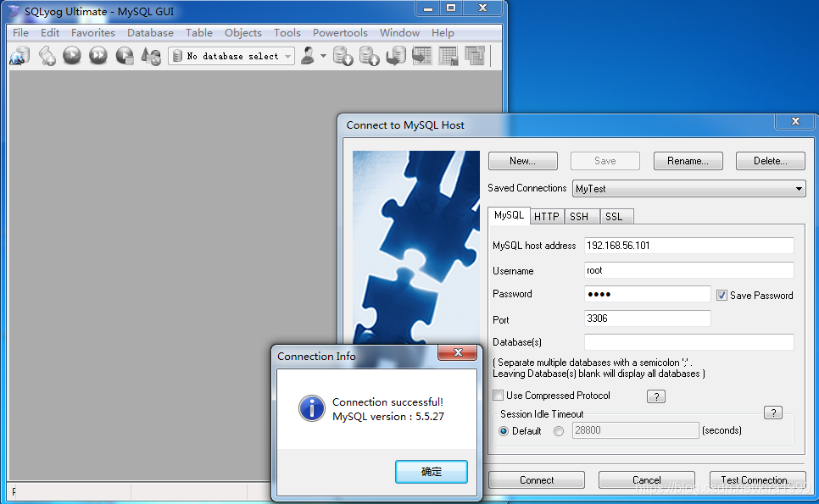Open the Objects menu

(242, 33)
